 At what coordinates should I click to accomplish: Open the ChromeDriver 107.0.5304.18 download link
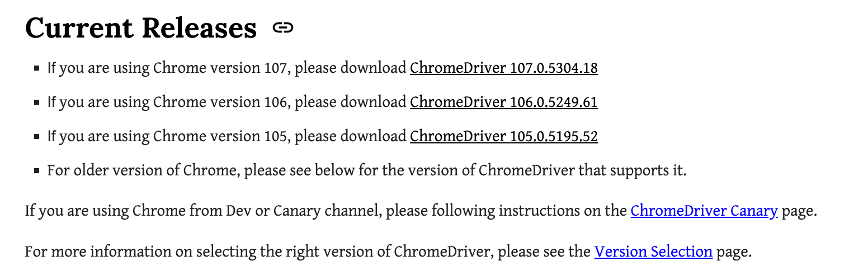(504, 68)
